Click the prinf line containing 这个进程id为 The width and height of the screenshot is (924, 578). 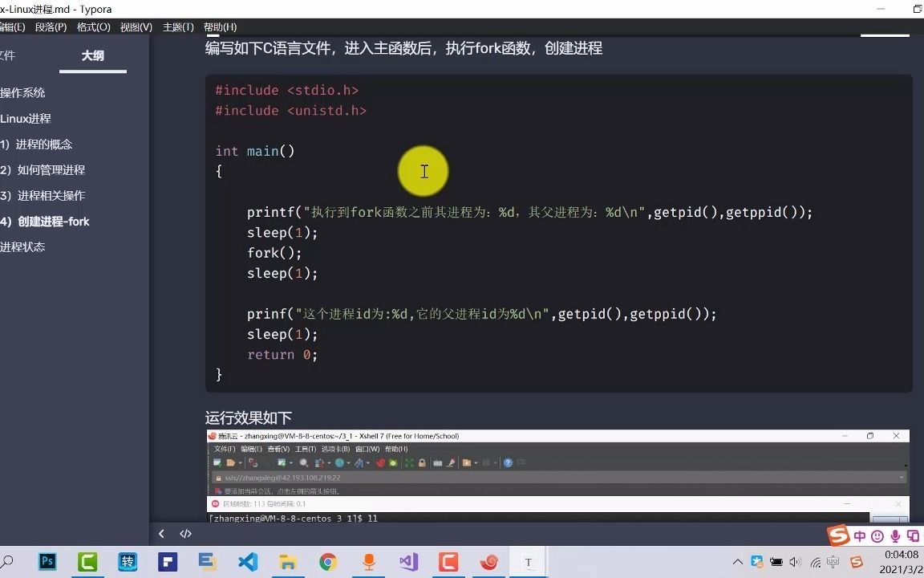(481, 314)
